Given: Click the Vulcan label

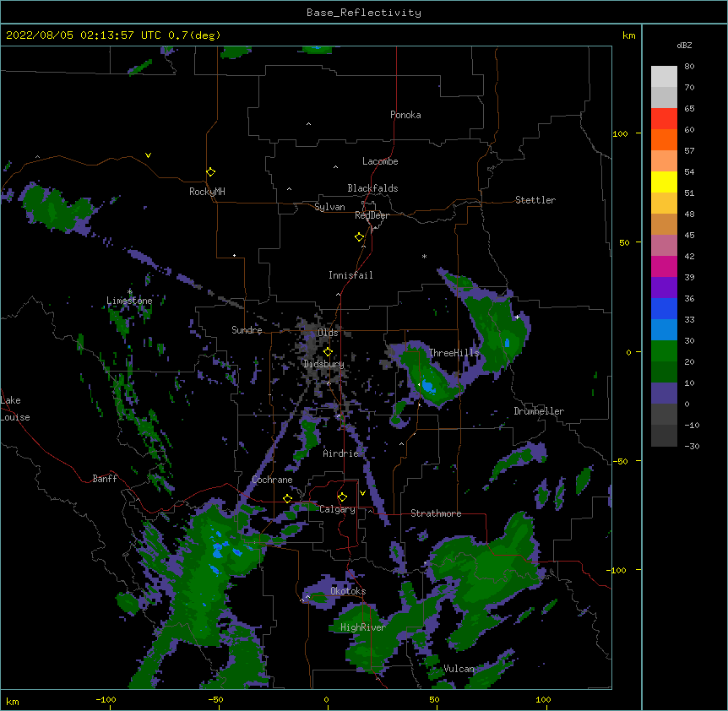Looking at the screenshot, I should [459, 669].
